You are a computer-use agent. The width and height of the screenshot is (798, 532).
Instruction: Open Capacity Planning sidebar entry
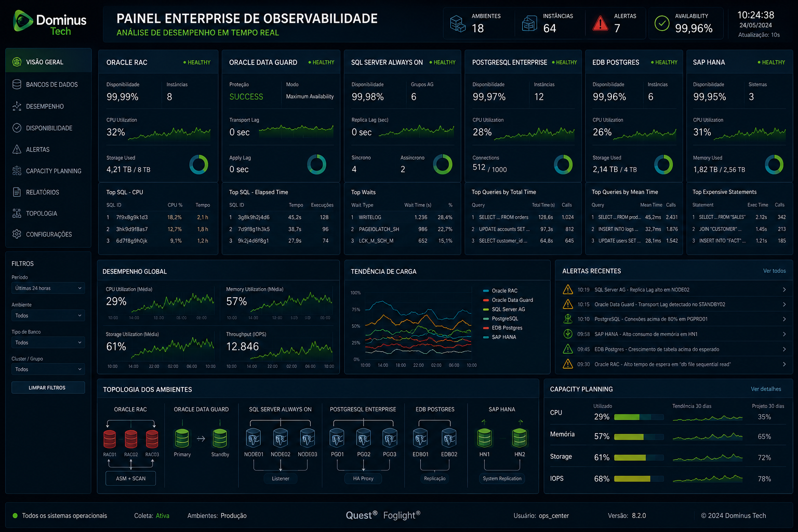point(48,170)
